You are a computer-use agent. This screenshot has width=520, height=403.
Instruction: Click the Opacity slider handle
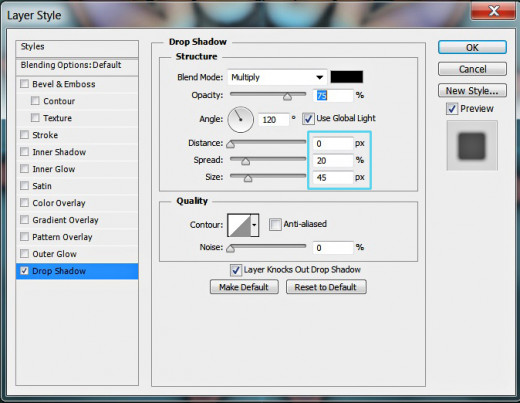pyautogui.click(x=287, y=97)
